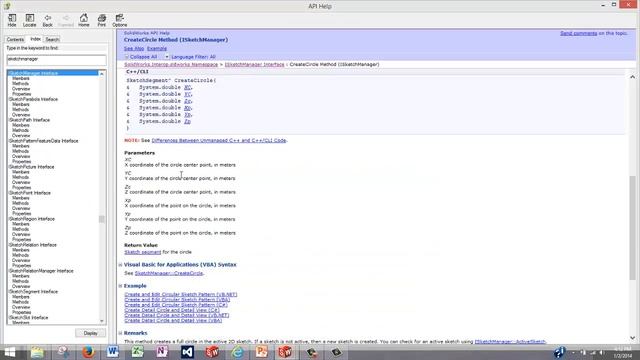Click the keyword input field

56,60
